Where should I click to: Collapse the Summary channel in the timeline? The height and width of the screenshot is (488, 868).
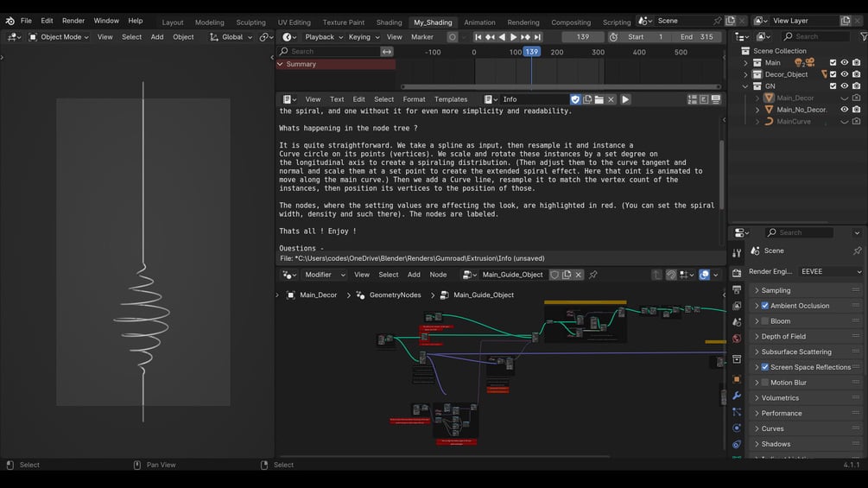280,64
